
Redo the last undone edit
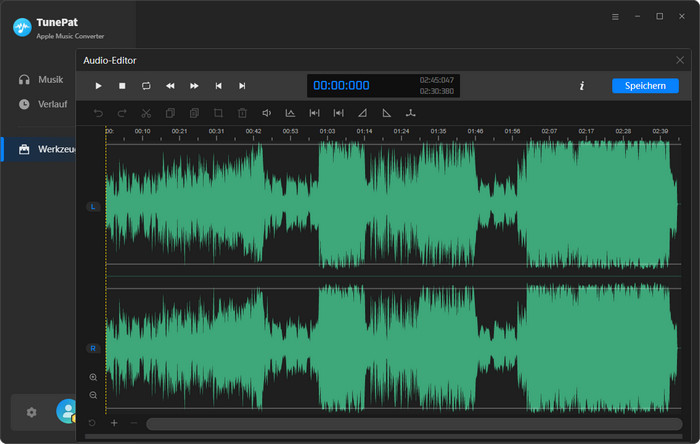pyautogui.click(x=122, y=113)
